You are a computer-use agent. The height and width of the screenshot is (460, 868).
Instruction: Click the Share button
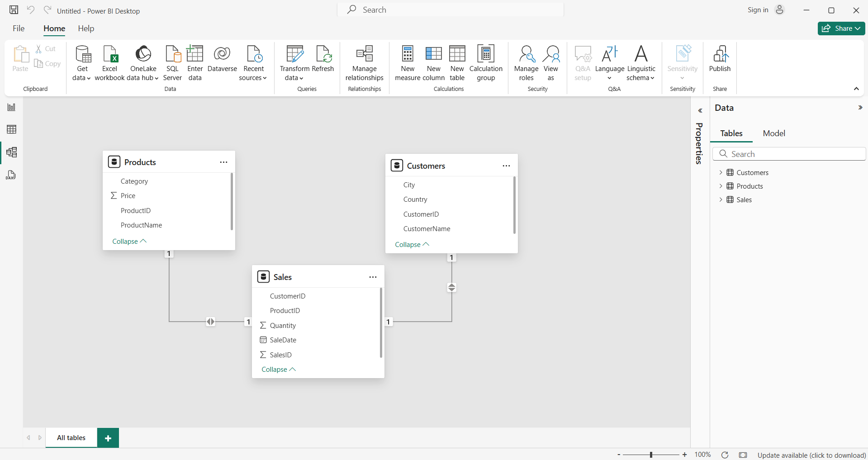(841, 28)
